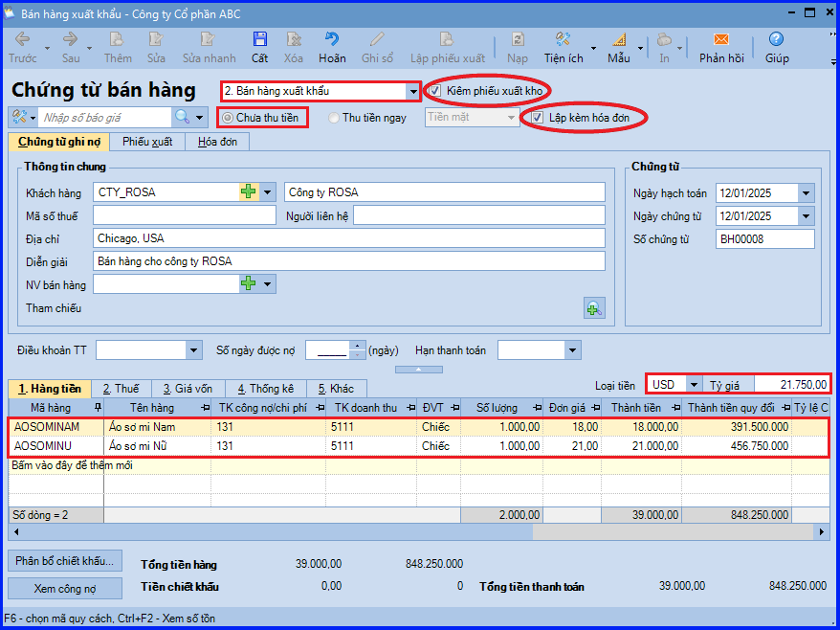Toggle the Kiêm phiếu xuất kho checkbox
This screenshot has width=840, height=630.
[x=435, y=91]
